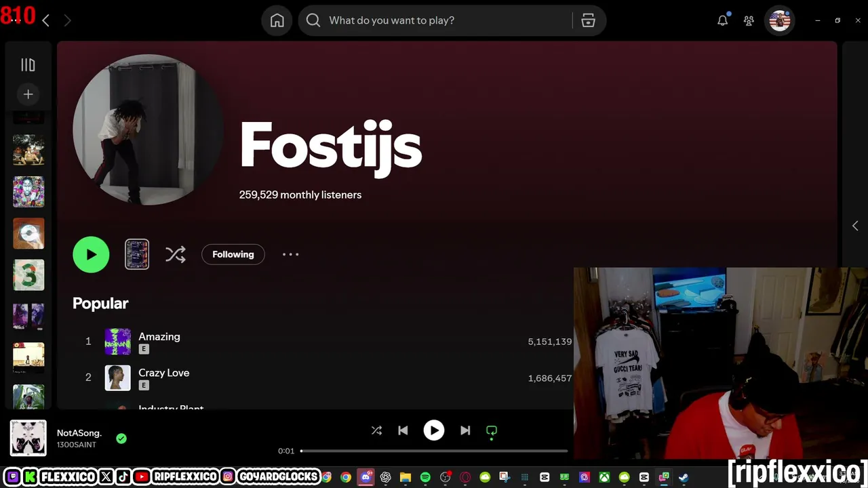This screenshot has width=868, height=488.
Task: Click the plus create button in sidebar
Action: 28,94
